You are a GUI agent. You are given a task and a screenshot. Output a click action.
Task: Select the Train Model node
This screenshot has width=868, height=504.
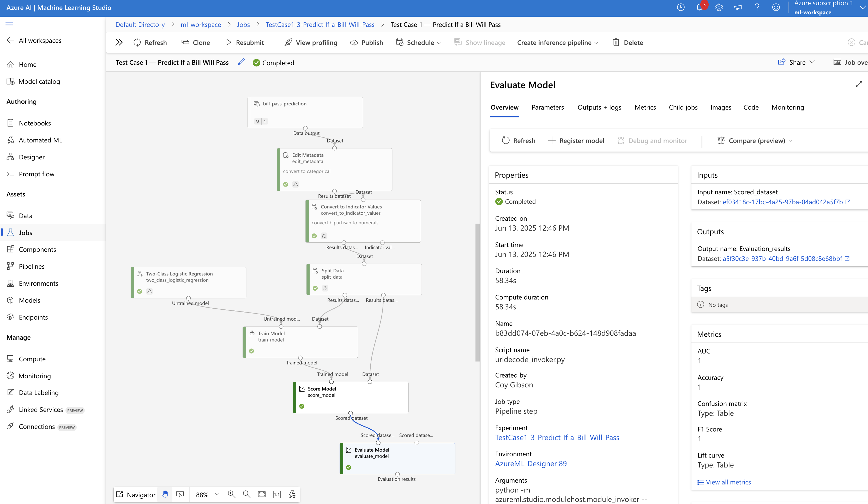click(300, 342)
